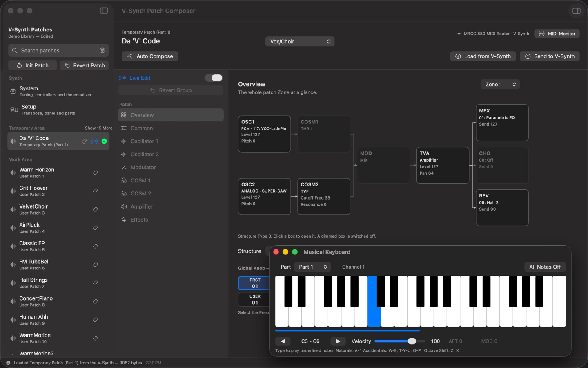Toggle the Live Edit switch
The image size is (588, 368).
click(x=214, y=78)
